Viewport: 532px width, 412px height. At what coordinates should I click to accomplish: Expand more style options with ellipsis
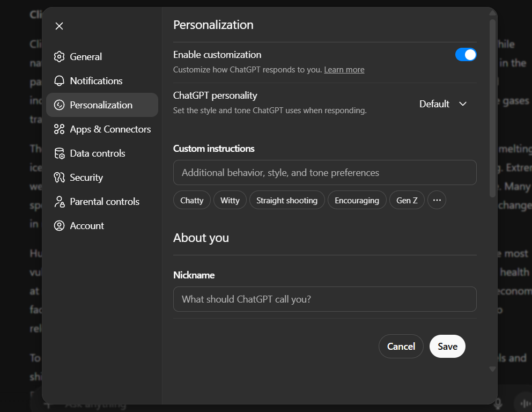437,201
